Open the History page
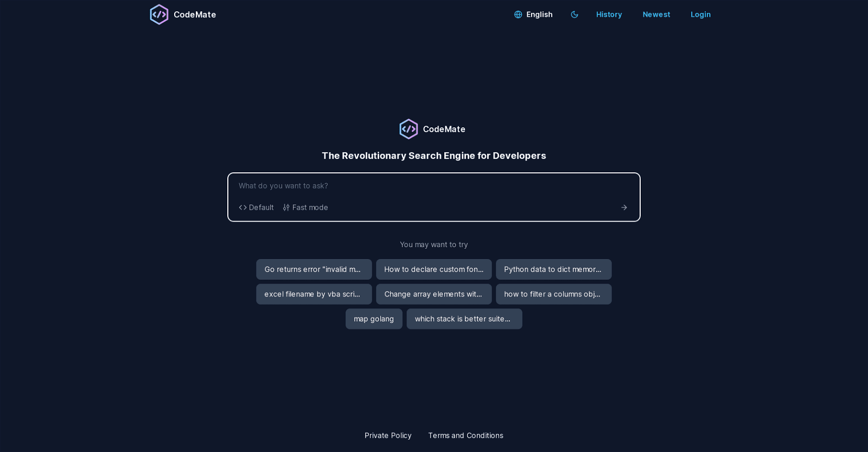The width and height of the screenshot is (868, 452). tap(609, 15)
